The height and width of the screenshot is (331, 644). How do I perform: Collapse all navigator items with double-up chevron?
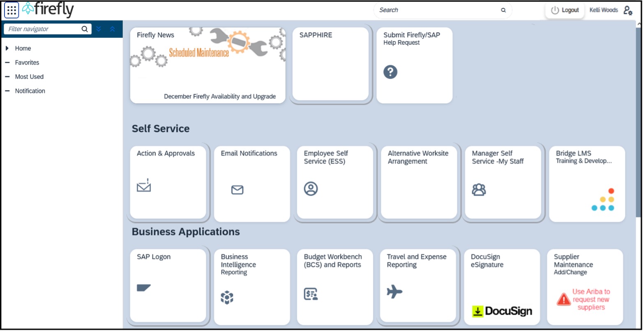(x=112, y=29)
